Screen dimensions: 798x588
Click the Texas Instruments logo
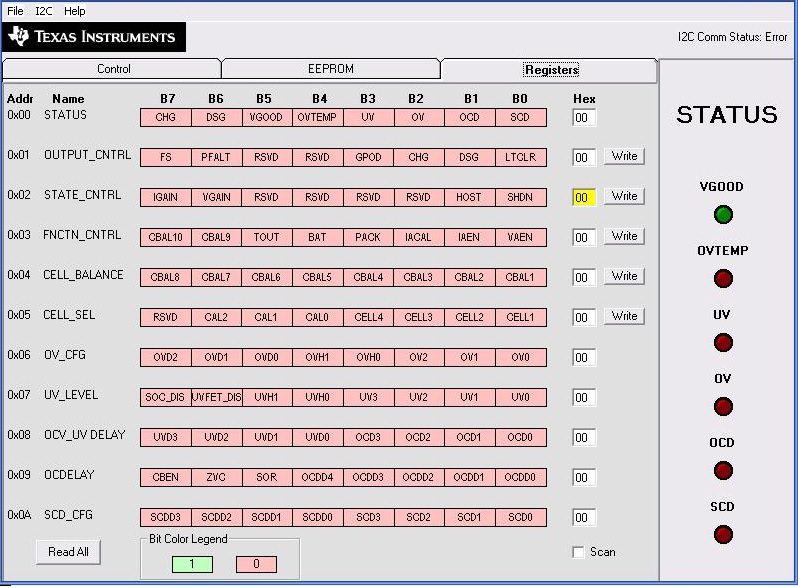pos(94,37)
